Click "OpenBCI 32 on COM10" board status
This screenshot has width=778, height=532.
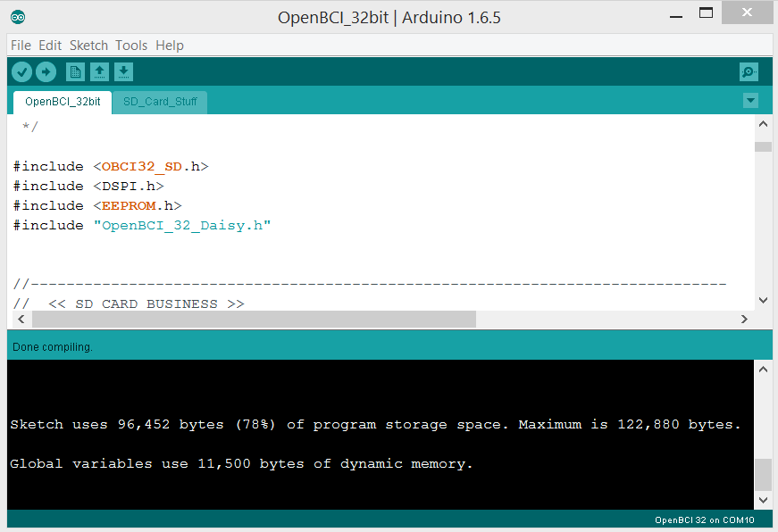[x=704, y=520]
